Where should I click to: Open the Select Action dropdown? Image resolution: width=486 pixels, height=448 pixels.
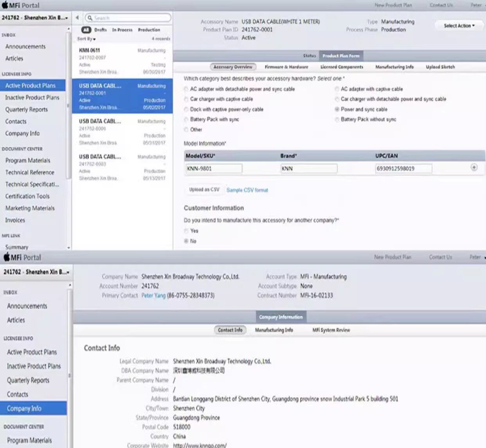[x=459, y=26]
